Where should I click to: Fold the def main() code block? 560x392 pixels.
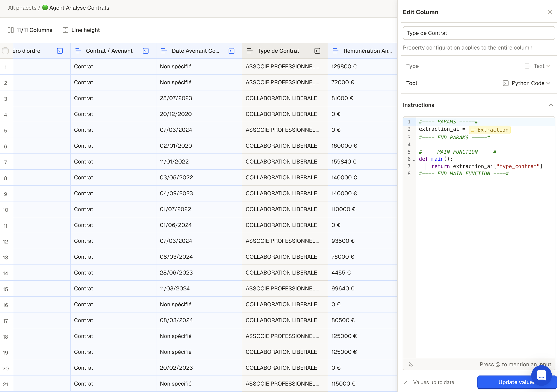[x=414, y=160]
